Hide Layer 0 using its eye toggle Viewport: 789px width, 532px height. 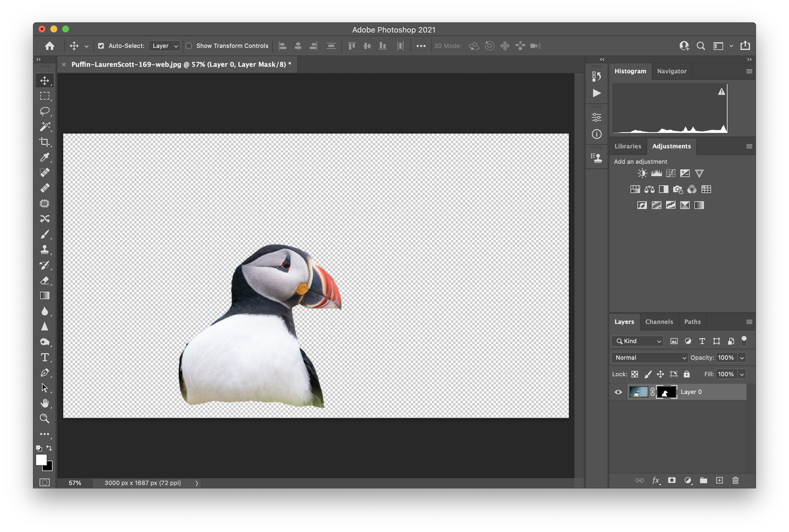pyautogui.click(x=617, y=392)
